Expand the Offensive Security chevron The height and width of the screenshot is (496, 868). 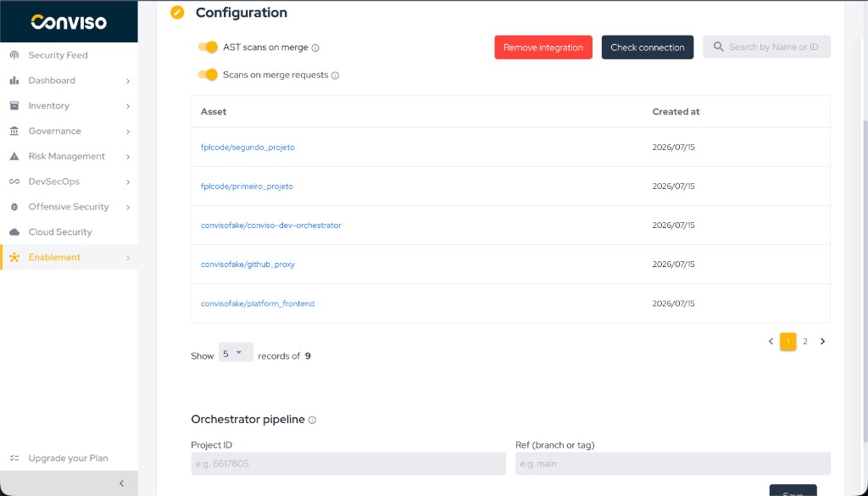[128, 208]
